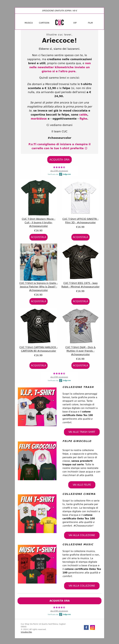
Task: Click ACQUISTALA under UFFICIO SINISTRI t-shirt
Action: click(80, 237)
